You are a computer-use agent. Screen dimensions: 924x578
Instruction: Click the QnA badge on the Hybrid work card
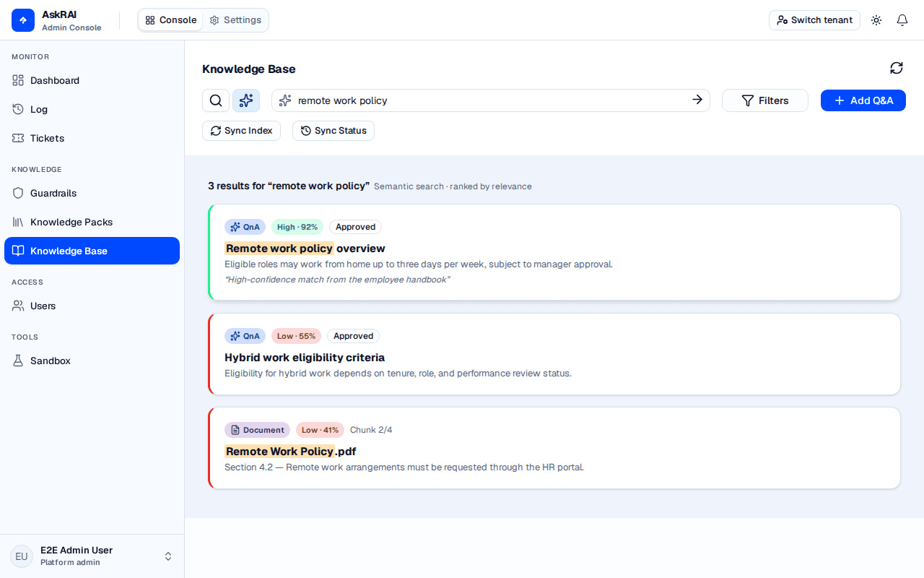click(245, 336)
